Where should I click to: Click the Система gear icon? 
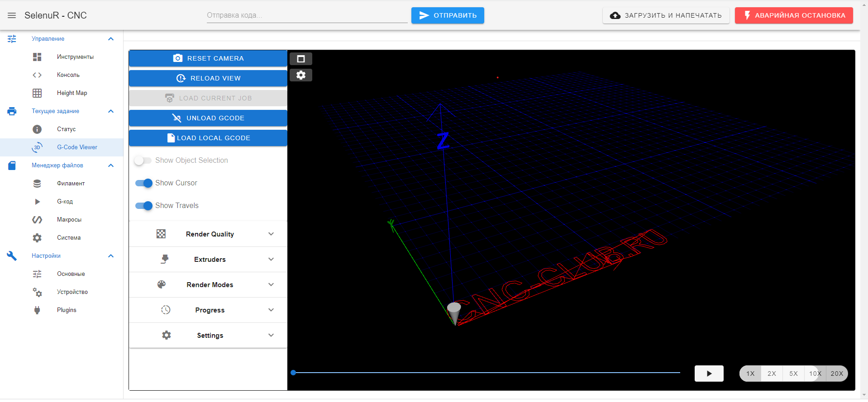point(37,238)
